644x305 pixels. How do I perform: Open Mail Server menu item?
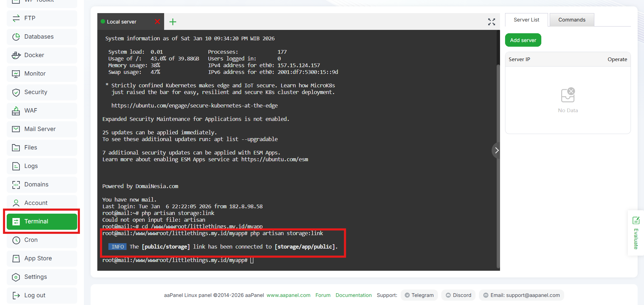pyautogui.click(x=42, y=129)
